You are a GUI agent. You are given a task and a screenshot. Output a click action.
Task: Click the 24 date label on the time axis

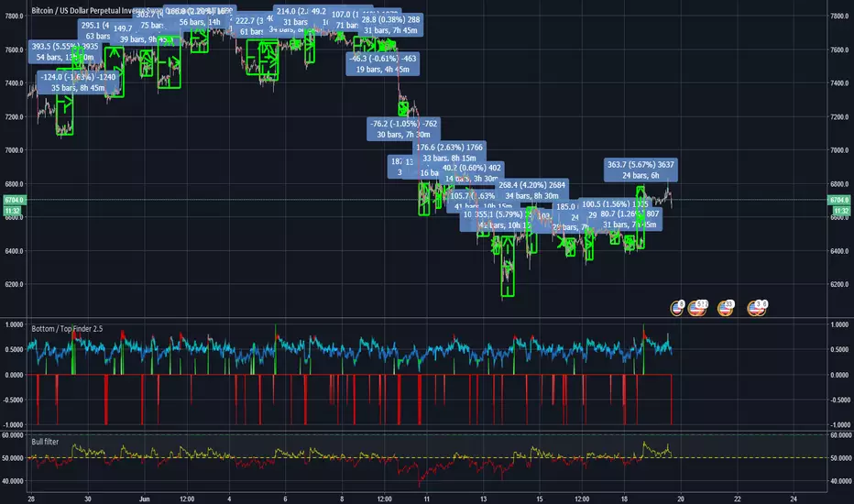(794, 499)
